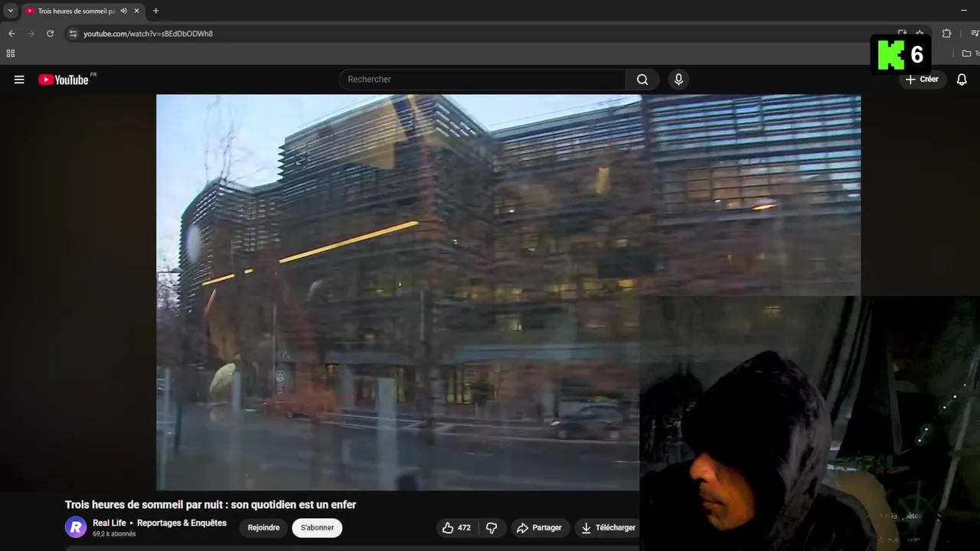
Task: Open the notifications bell
Action: click(x=962, y=80)
